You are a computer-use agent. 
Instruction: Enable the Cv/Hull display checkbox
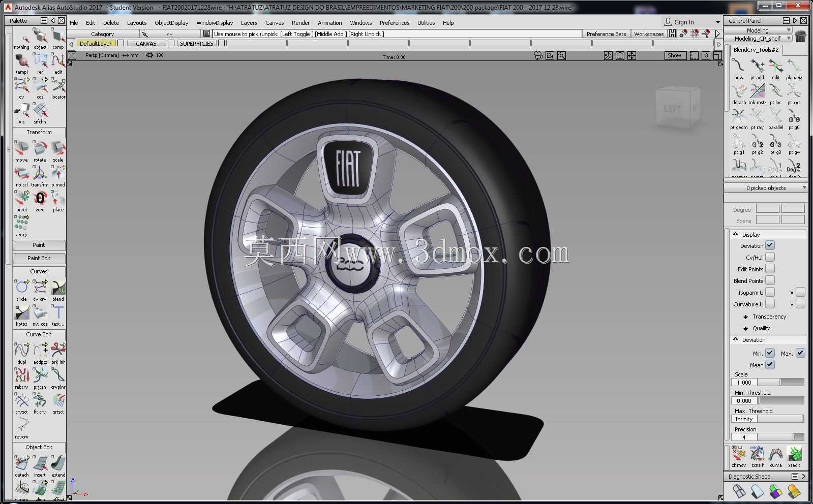tap(770, 257)
